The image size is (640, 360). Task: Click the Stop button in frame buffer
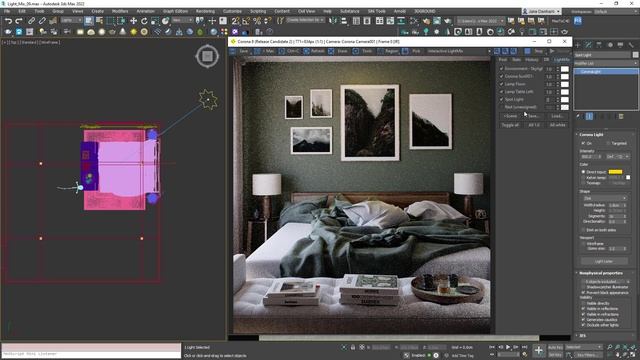pos(539,51)
